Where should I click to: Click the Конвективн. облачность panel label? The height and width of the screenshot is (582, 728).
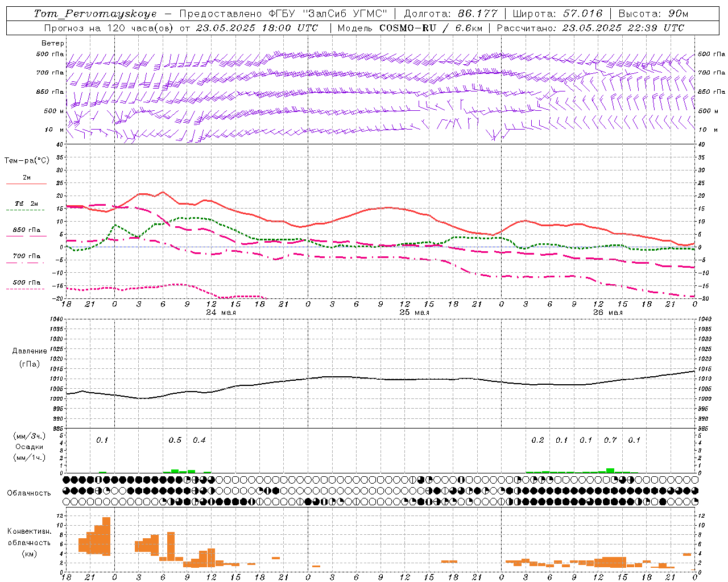click(x=29, y=542)
